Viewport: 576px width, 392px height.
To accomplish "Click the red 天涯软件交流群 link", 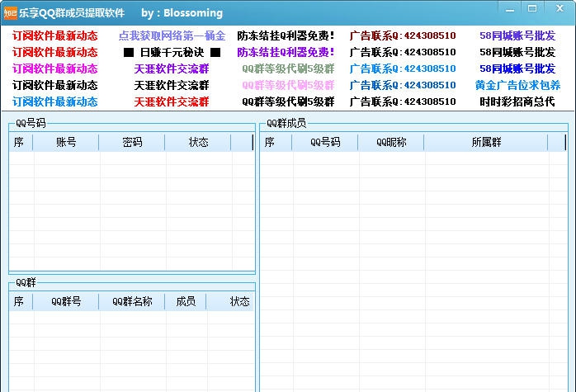I will 172,102.
